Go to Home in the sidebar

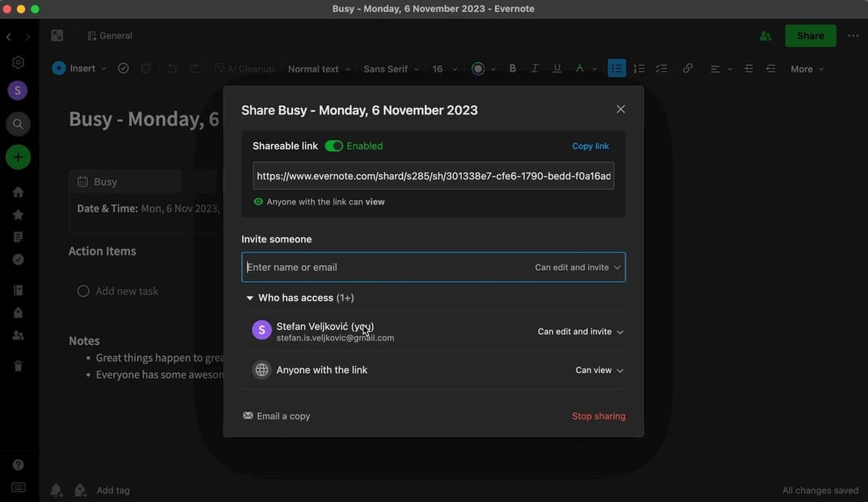pyautogui.click(x=18, y=192)
